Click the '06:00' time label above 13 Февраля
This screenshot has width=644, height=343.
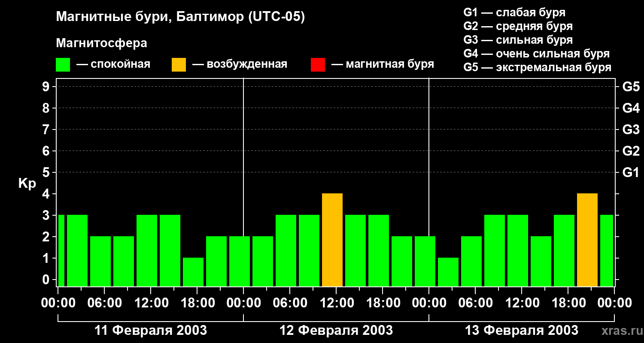point(475,303)
